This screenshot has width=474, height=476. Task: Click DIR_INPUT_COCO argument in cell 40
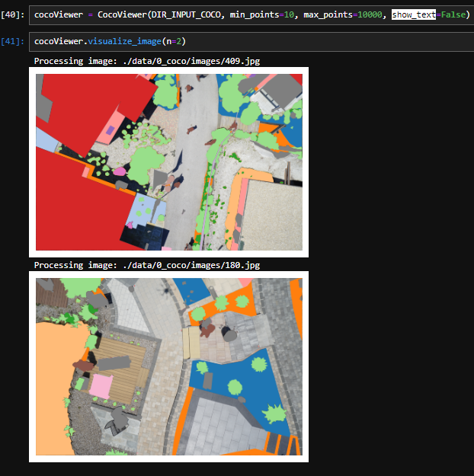(x=186, y=14)
